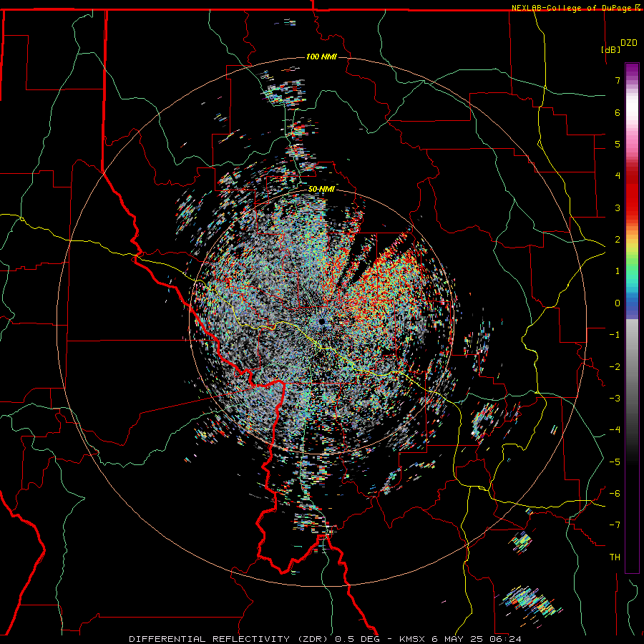Click the -1 dB scale label
Screen dimensions: 644x644
(615, 335)
